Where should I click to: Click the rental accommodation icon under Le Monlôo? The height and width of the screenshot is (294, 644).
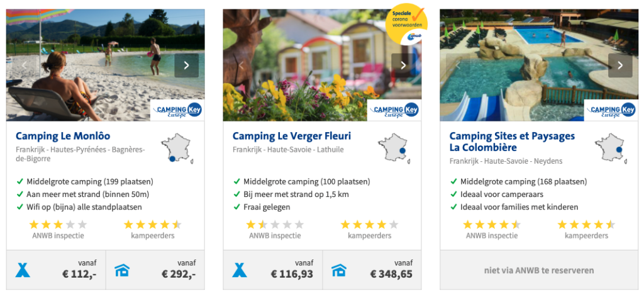tap(122, 270)
